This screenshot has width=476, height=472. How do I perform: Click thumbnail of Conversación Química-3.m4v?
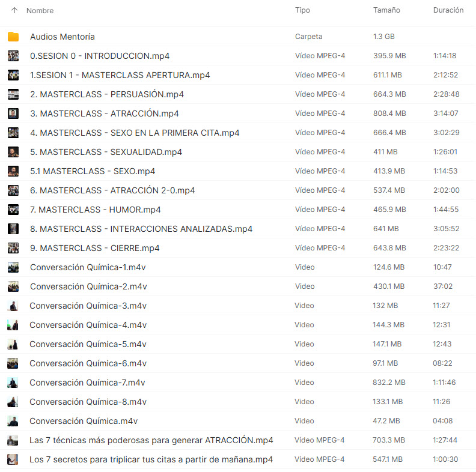(13, 306)
